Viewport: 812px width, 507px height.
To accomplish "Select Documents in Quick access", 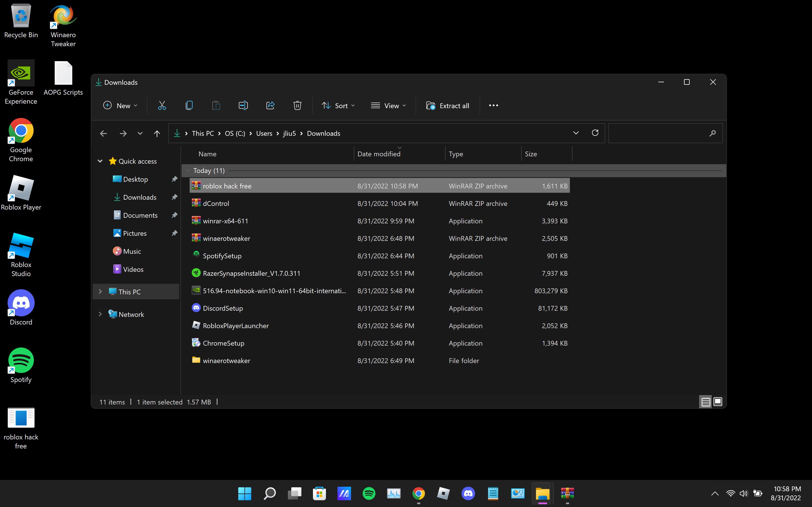I will pos(140,215).
